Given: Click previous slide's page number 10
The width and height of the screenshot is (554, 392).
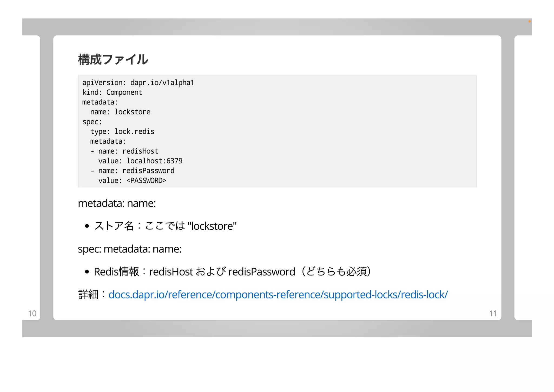Looking at the screenshot, I should coord(32,313).
